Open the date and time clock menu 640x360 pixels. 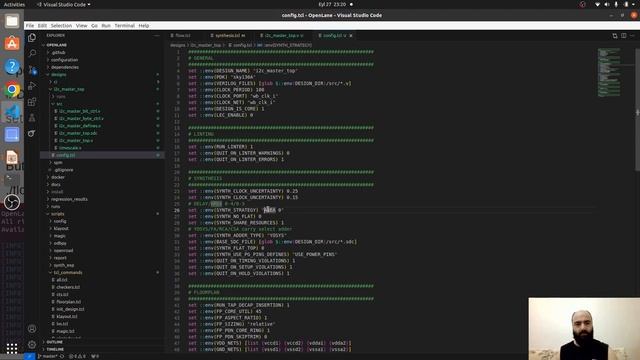[333, 4]
